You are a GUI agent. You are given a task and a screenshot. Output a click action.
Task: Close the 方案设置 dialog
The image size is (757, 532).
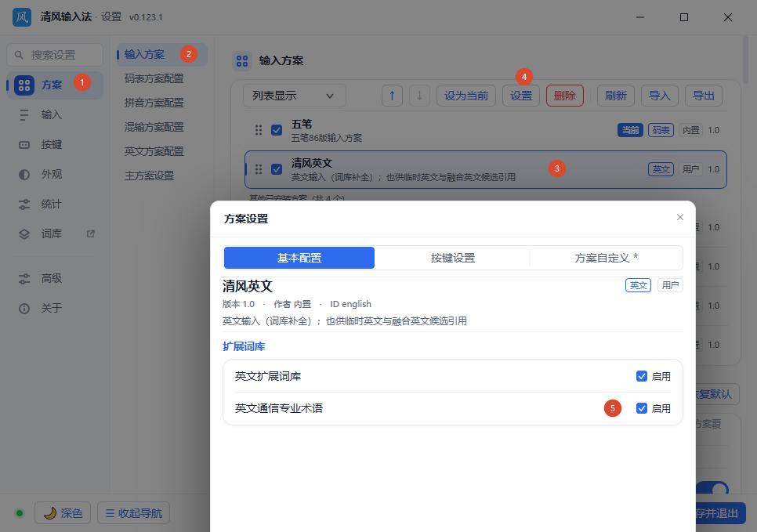[x=679, y=217]
